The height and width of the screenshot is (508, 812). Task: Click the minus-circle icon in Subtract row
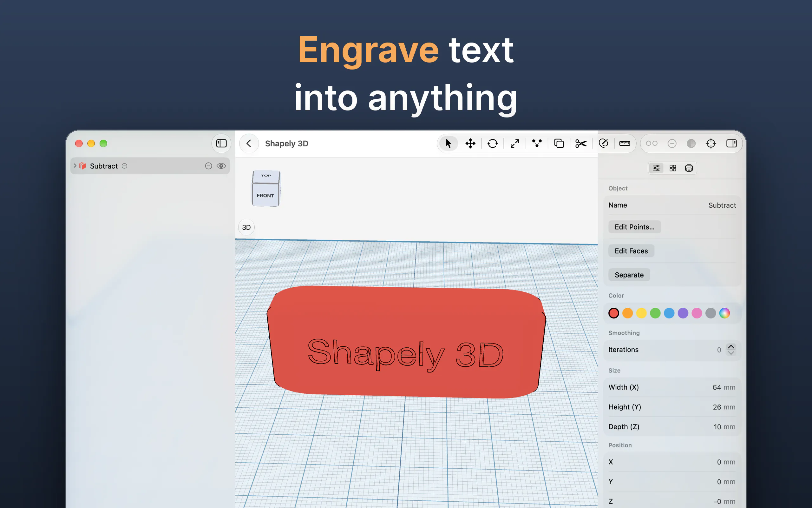(x=208, y=166)
